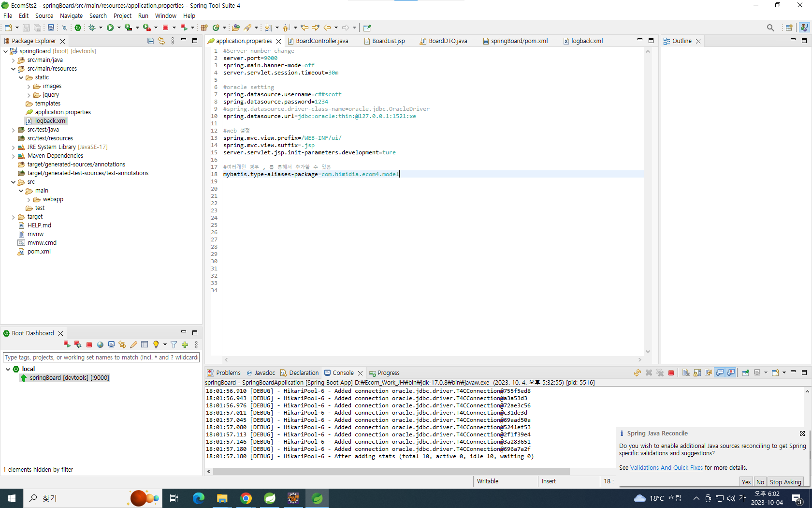812x508 pixels.
Task: Switch to the Problems tab
Action: pyautogui.click(x=224, y=373)
